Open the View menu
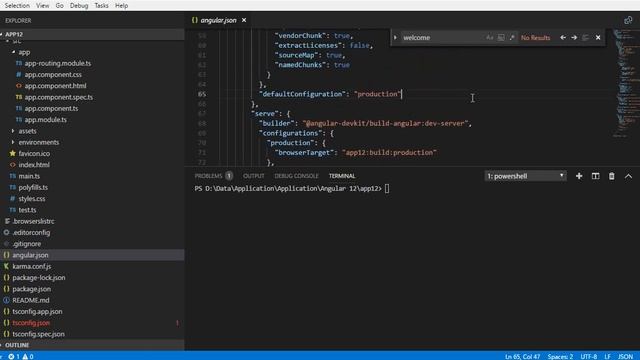Image resolution: width=640 pixels, height=360 pixels. point(42,5)
